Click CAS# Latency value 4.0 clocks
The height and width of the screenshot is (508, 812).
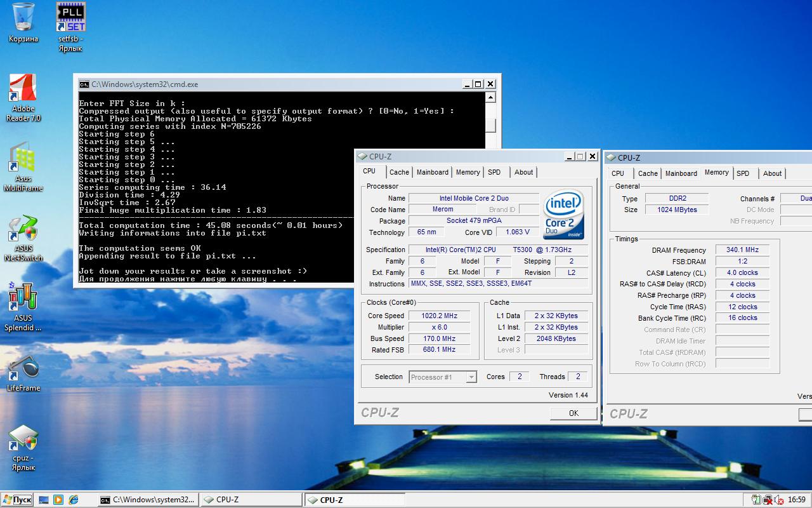click(x=742, y=273)
